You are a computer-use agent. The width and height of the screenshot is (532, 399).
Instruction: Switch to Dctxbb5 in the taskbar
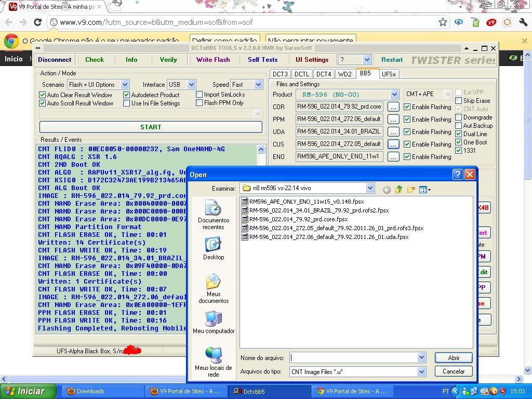270,391
